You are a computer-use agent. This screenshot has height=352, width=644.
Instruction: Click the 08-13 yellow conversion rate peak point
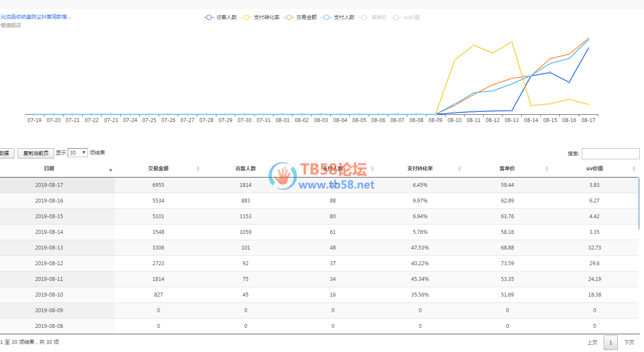(512, 42)
